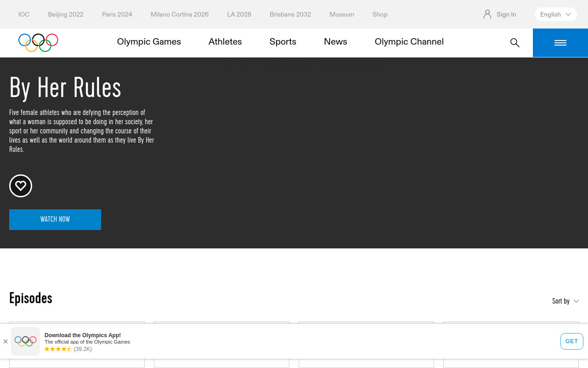Click 'Download the Olympics App!' text

83,335
